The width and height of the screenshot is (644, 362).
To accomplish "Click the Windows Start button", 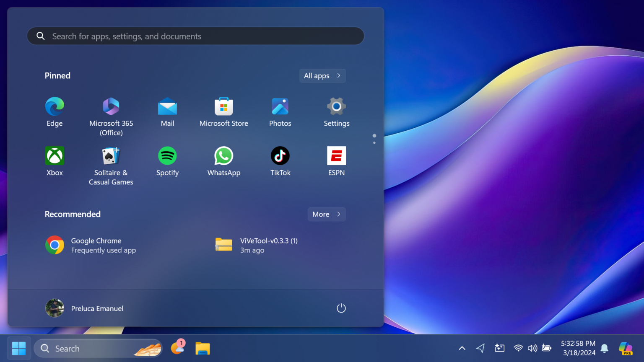I will click(x=19, y=348).
